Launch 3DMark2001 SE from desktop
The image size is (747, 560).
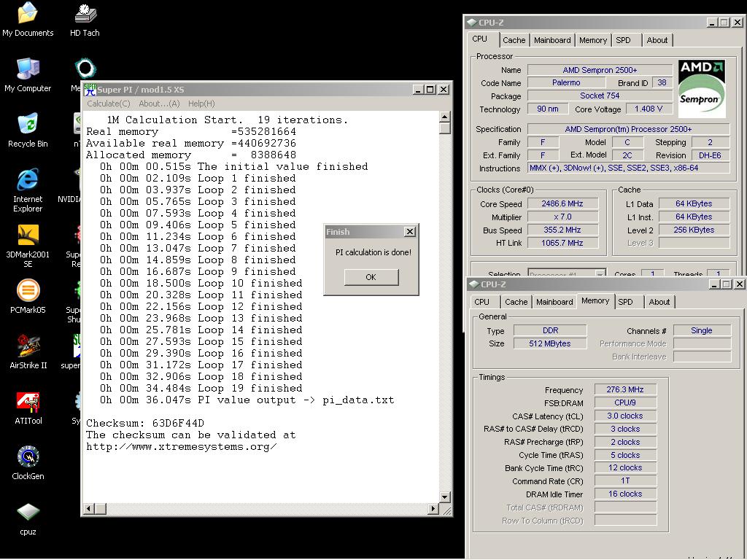[28, 245]
